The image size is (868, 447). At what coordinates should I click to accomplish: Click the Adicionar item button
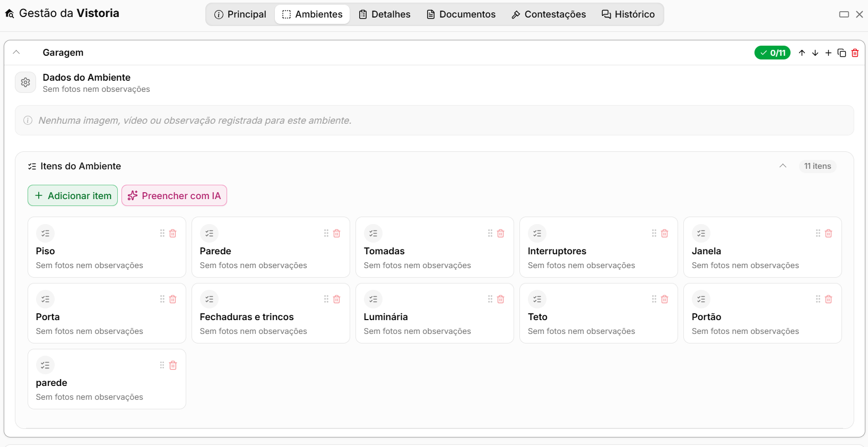point(73,195)
